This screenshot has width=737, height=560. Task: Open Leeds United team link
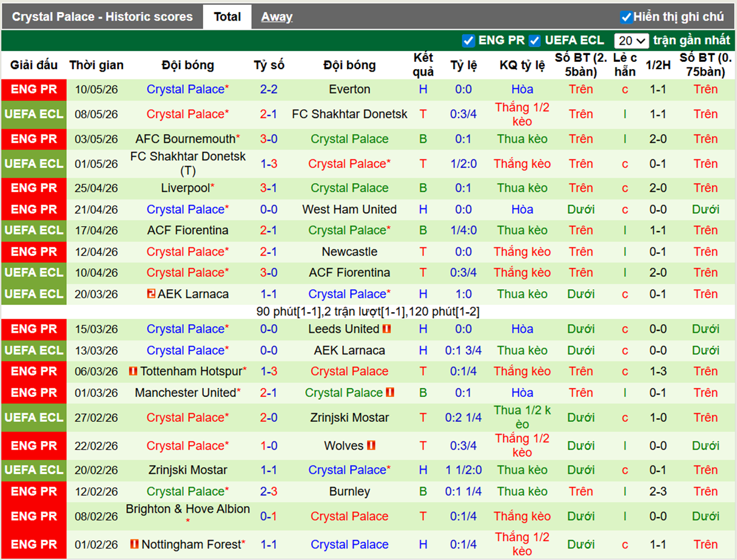click(x=343, y=329)
